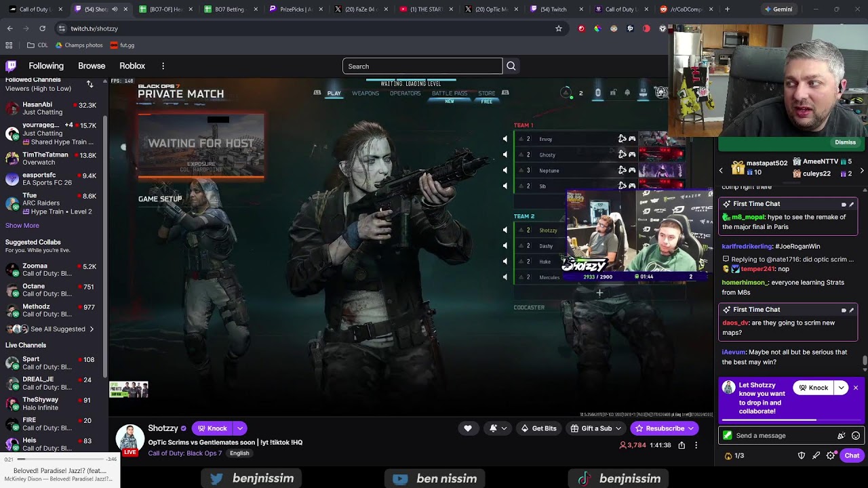Open the first red extension icon in toolbar
The width and height of the screenshot is (868, 488).
581,28
